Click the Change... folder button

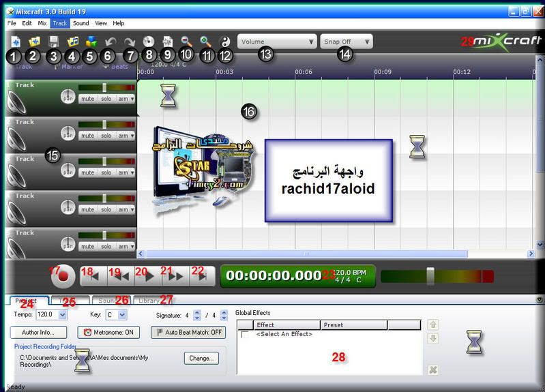pyautogui.click(x=202, y=358)
